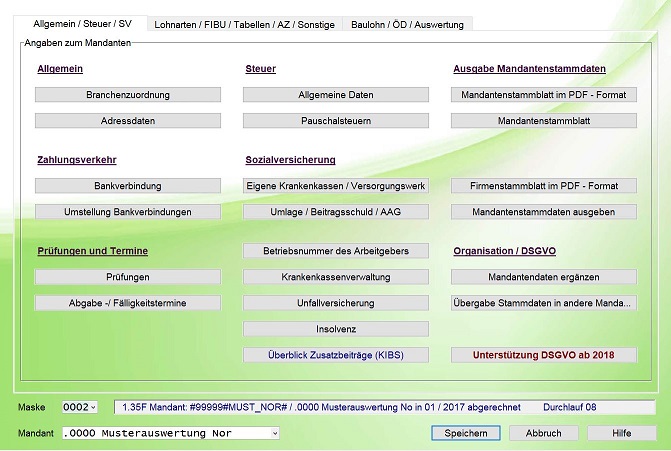Screen dimensions: 671x451
Task: Click the Speichern button
Action: pos(466,433)
